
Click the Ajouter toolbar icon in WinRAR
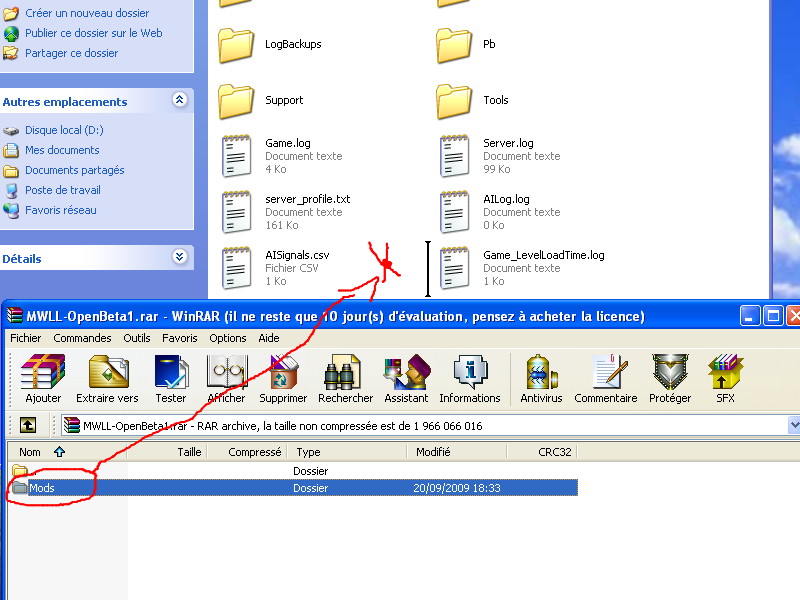point(43,379)
